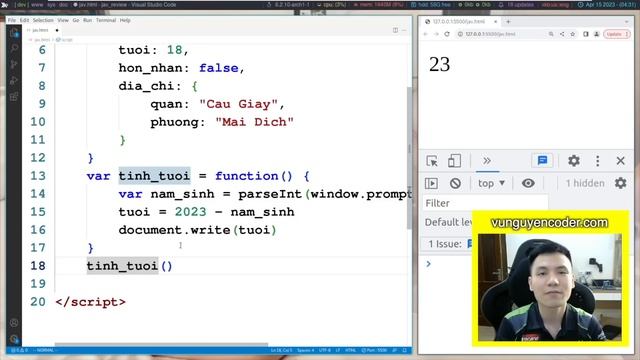640x360 pixels.
Task: Click HTML language mode in status bar
Action: tap(351, 350)
